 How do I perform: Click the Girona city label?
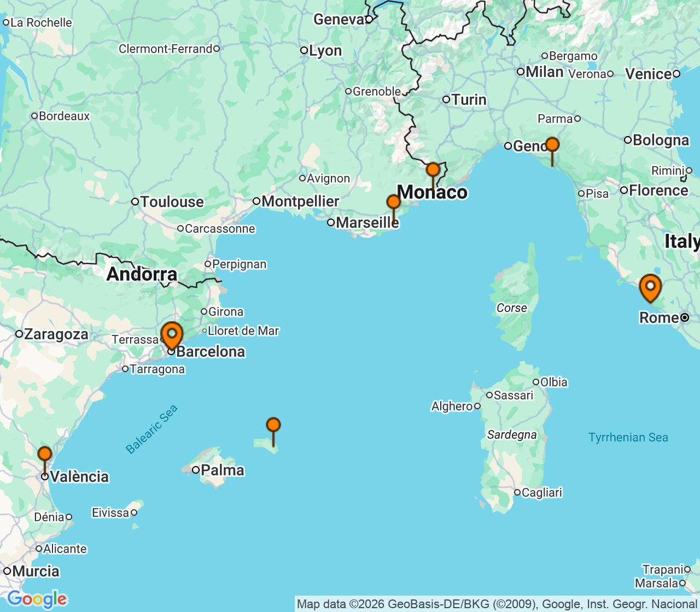point(226,312)
